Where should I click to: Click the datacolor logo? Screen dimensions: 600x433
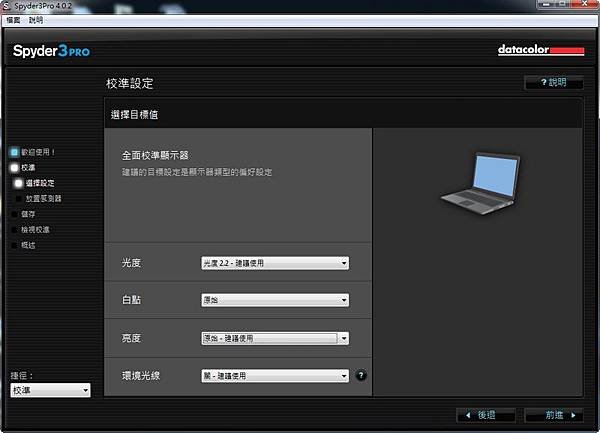pyautogui.click(x=541, y=50)
